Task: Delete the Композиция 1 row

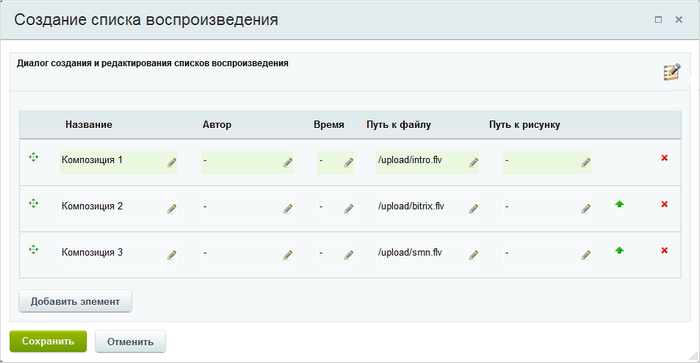Action: click(664, 158)
